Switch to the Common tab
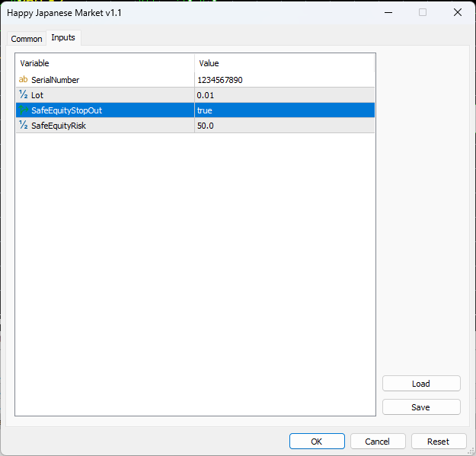Image resolution: width=476 pixels, height=456 pixels. click(x=27, y=39)
